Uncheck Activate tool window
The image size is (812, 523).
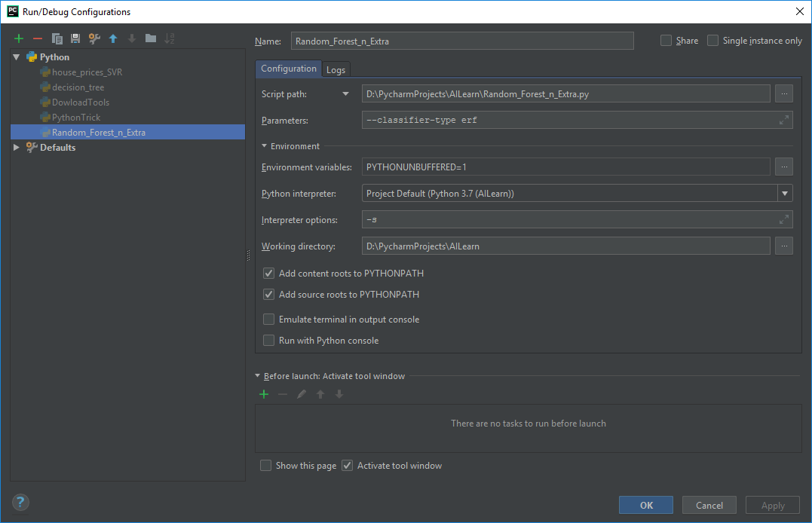pyautogui.click(x=347, y=466)
